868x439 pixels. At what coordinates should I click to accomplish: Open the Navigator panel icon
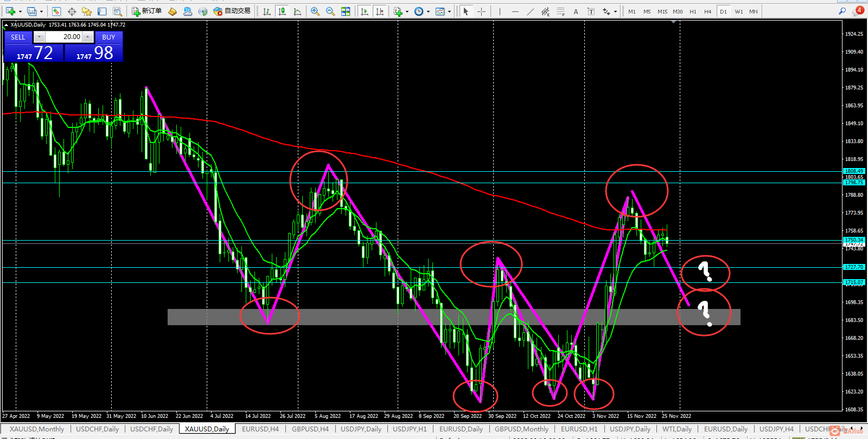[87, 11]
